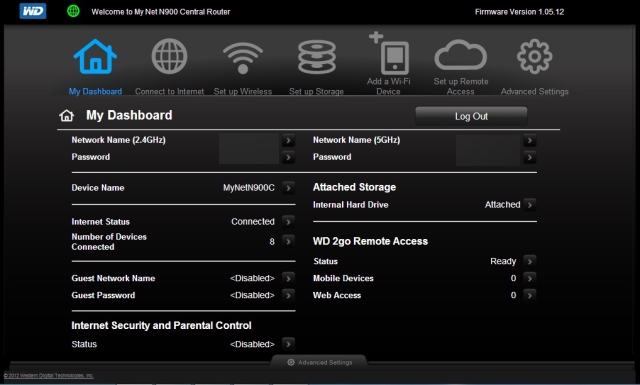Expand the 5GHz Password arrow

(x=529, y=157)
